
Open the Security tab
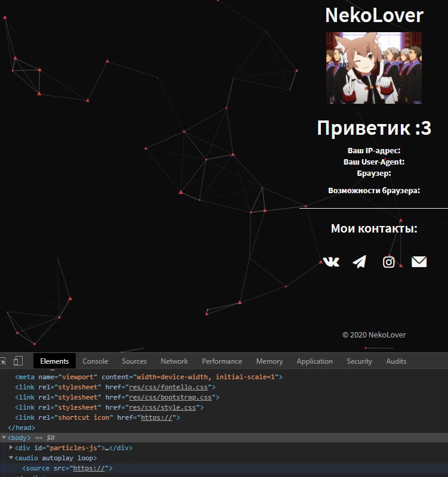(359, 361)
